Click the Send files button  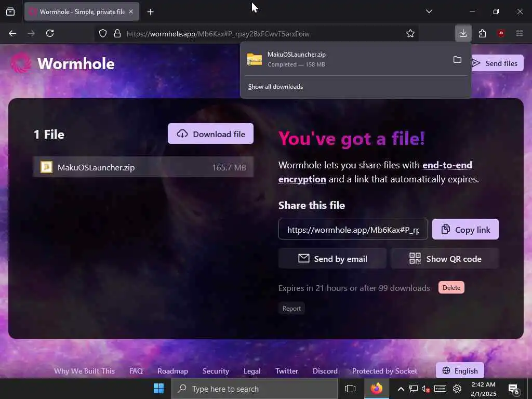pyautogui.click(x=496, y=63)
